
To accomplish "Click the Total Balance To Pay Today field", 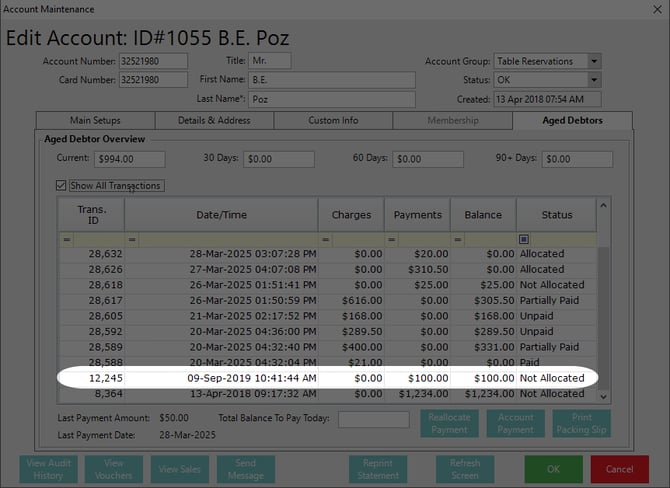I will (x=373, y=420).
